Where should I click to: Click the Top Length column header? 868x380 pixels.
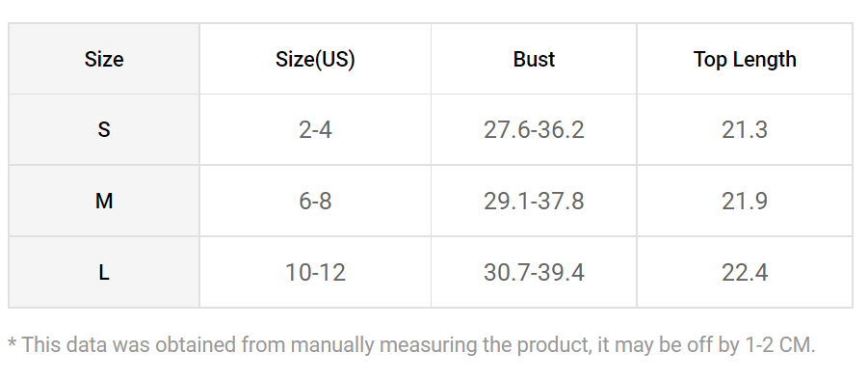[x=745, y=59]
